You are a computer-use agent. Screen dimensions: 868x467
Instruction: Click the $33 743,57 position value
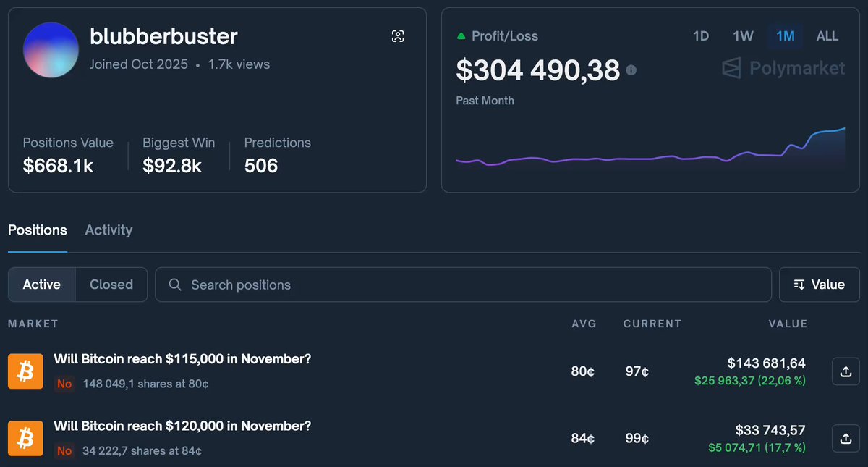(x=770, y=430)
